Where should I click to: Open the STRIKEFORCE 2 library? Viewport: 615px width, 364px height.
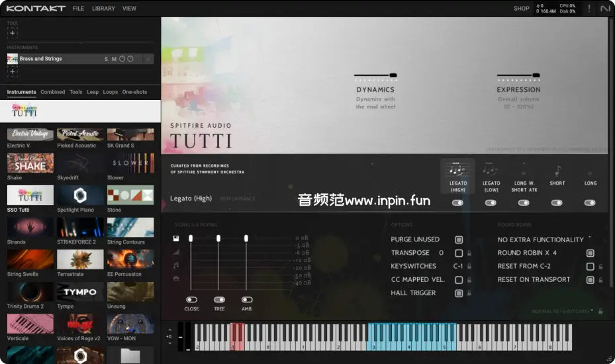pos(80,227)
